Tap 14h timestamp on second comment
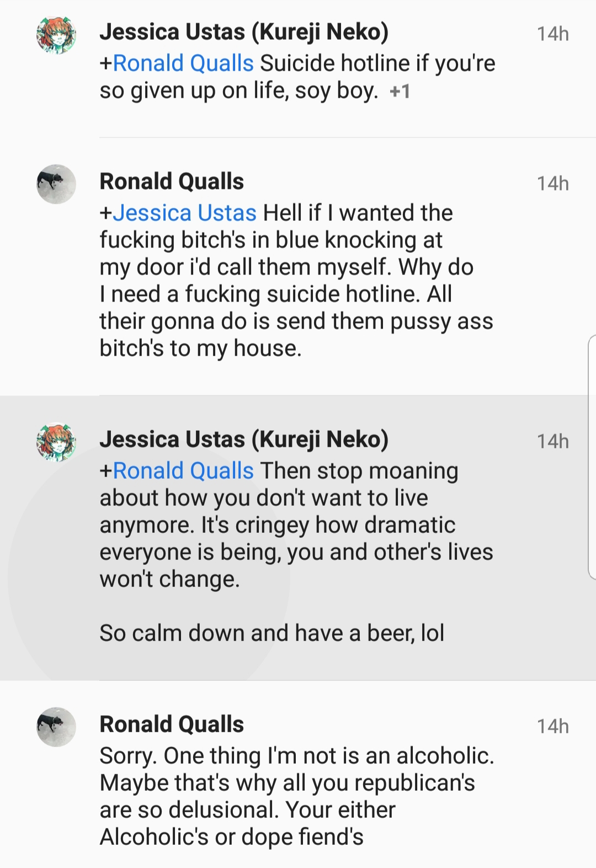The width and height of the screenshot is (596, 868). (553, 183)
